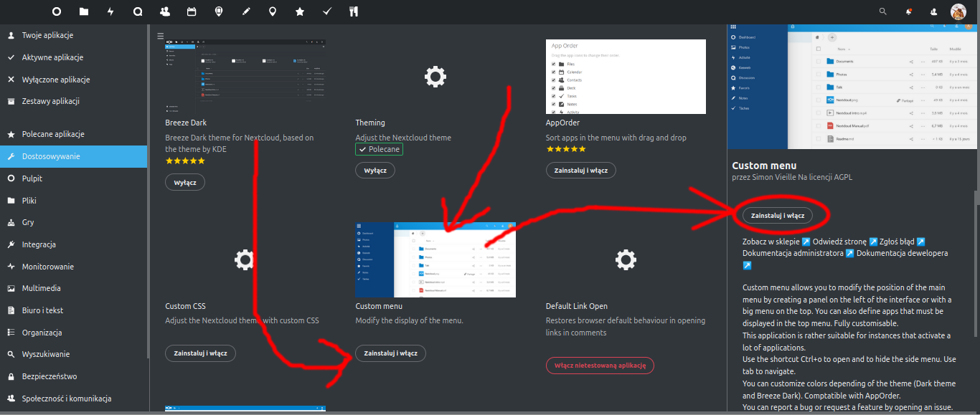Open the Calendar icon in top bar
Image resolution: width=980 pixels, height=415 pixels.
click(192, 11)
